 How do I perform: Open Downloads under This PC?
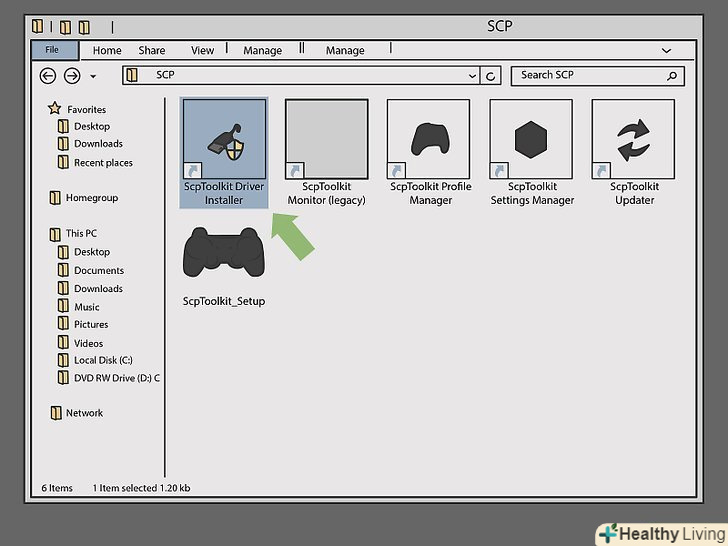coord(98,288)
